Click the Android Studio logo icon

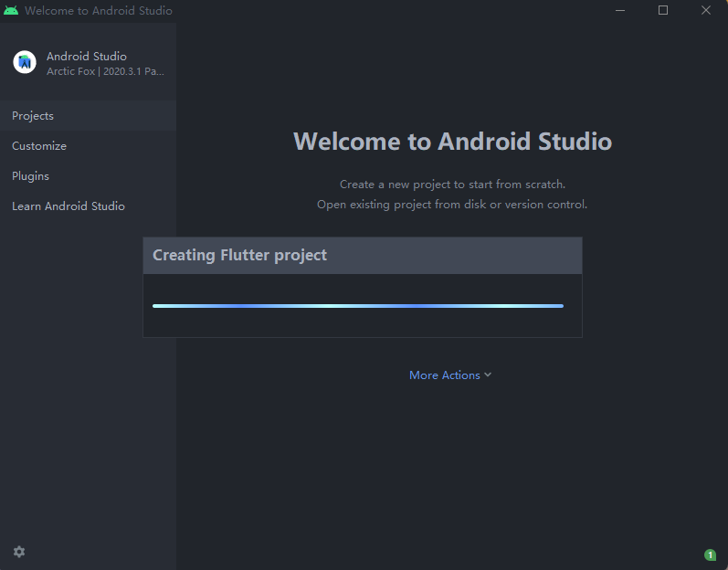tap(25, 62)
